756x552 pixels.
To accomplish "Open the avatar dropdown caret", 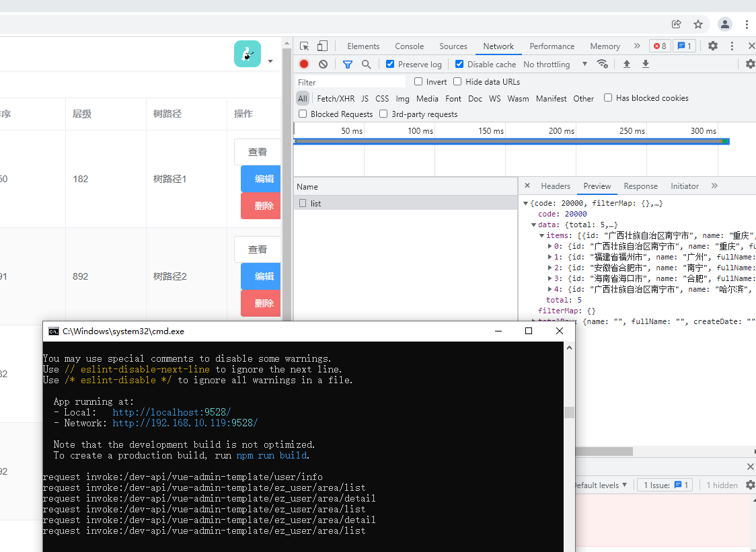I will [x=270, y=61].
